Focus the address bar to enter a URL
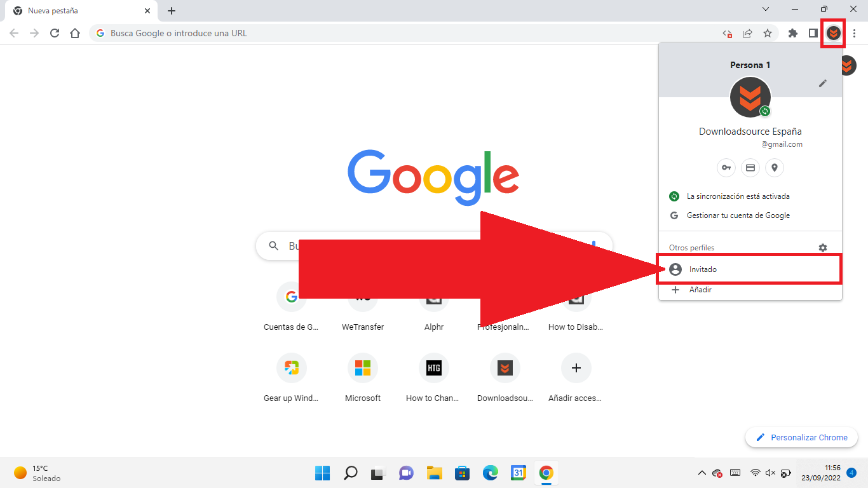The width and height of the screenshot is (868, 488). pos(407,33)
